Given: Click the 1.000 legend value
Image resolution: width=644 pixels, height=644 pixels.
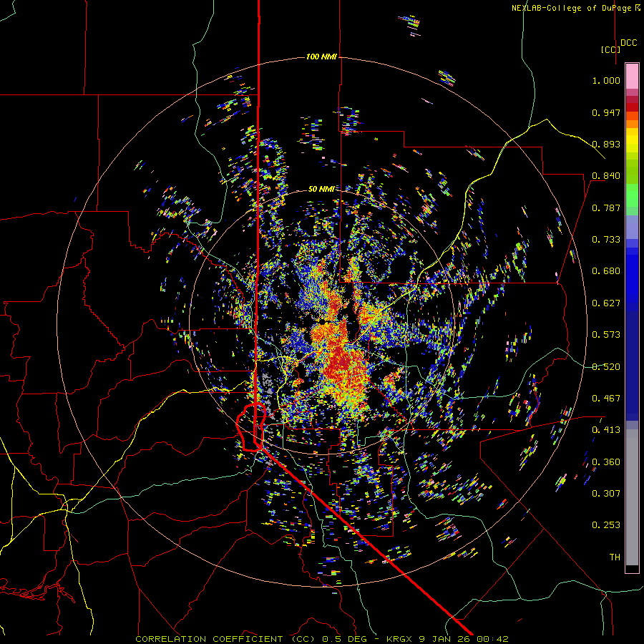Looking at the screenshot, I should [x=606, y=80].
